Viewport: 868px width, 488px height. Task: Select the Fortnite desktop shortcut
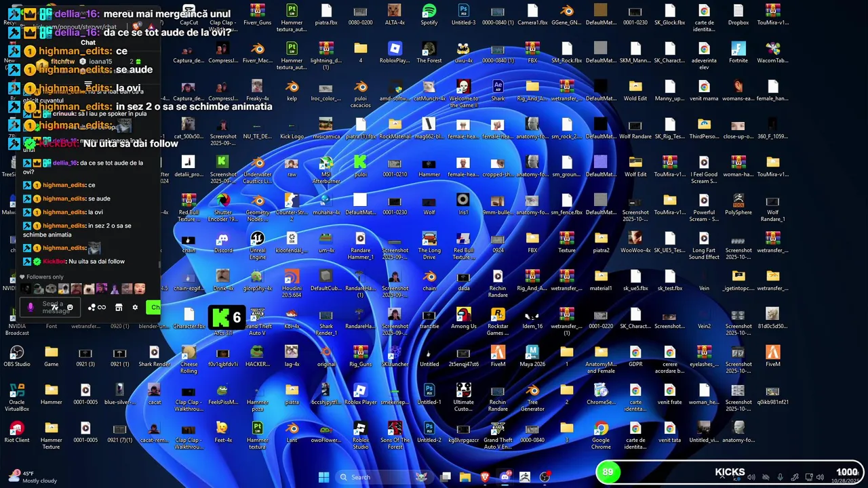(x=738, y=52)
